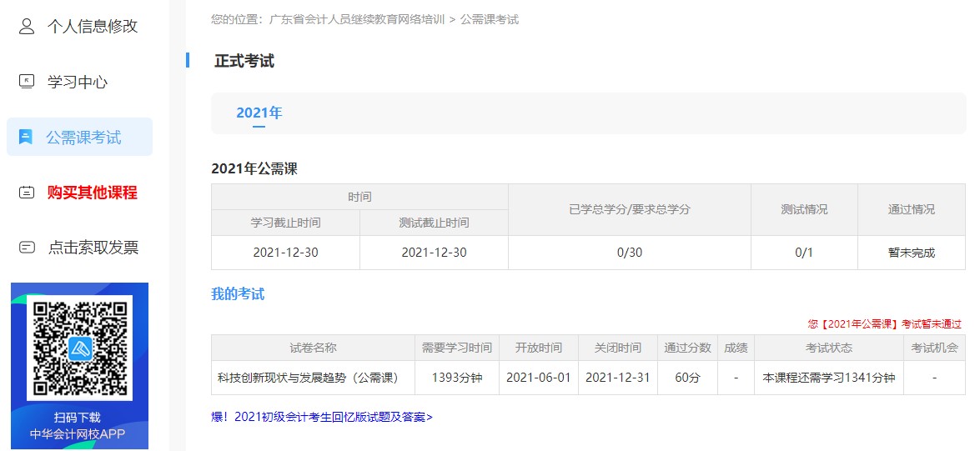Click the monitor icon beside 学习中心
Image resolution: width=980 pixels, height=451 pixels.
(x=27, y=82)
